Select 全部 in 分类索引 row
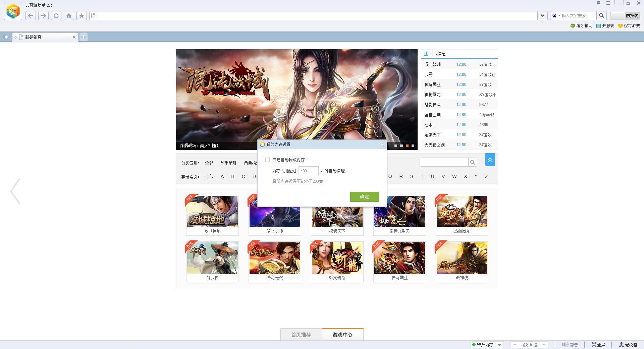The image size is (644, 349). click(x=209, y=163)
